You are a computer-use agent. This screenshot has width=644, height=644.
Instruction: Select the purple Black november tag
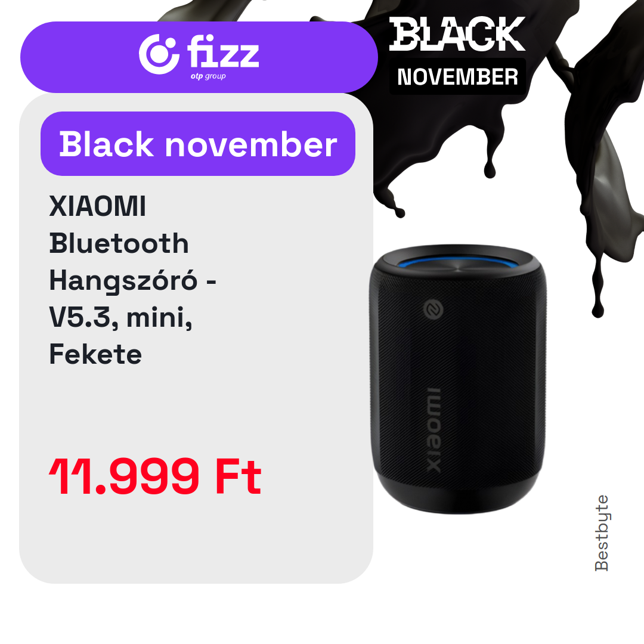pyautogui.click(x=198, y=144)
